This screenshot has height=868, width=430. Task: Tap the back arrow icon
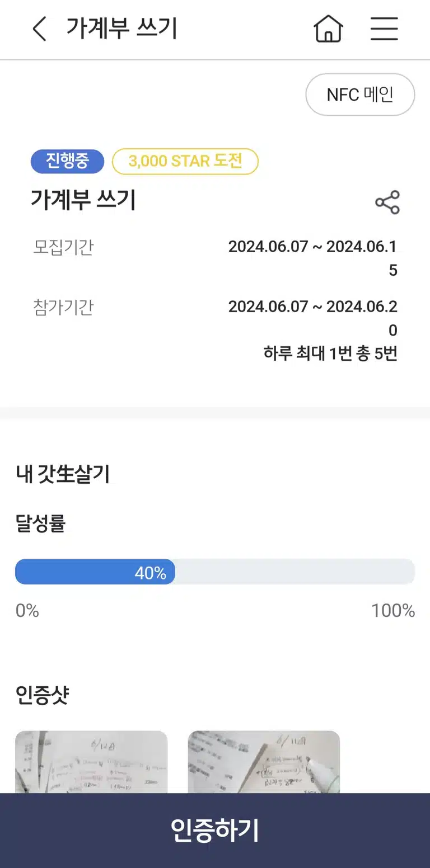coord(39,29)
